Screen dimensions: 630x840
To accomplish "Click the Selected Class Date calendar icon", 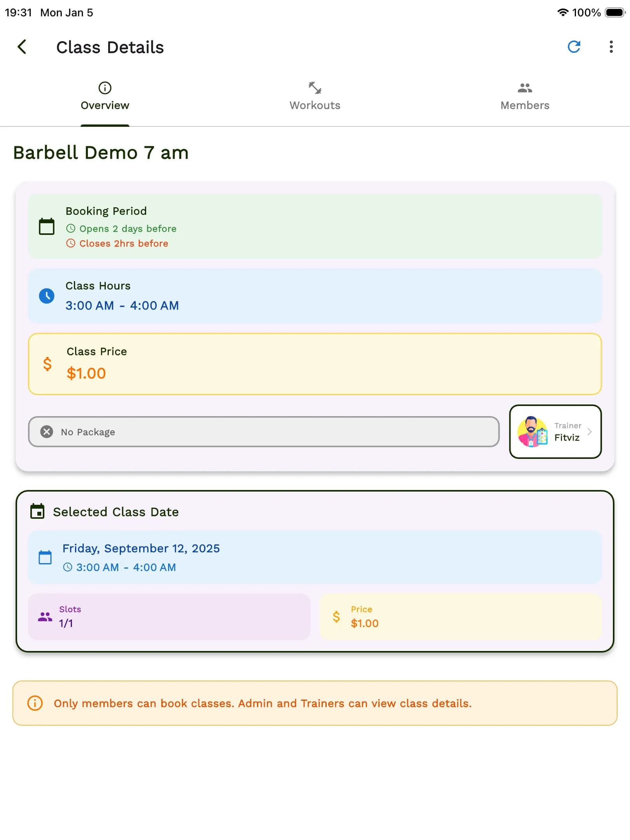I will pos(37,512).
